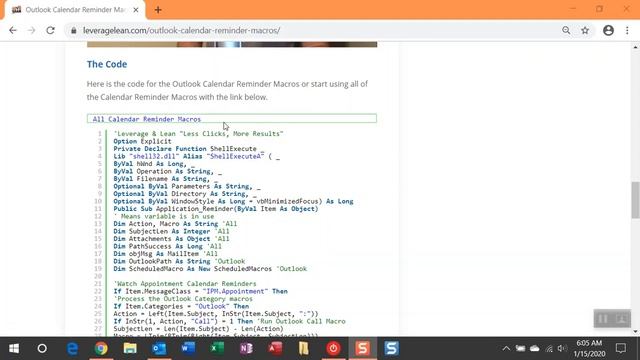This screenshot has height=360, width=640.
Task: Click the battery status tray icon
Action: point(520,349)
